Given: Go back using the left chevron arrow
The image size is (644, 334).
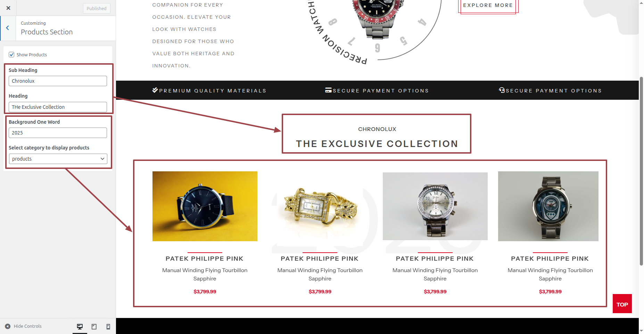Looking at the screenshot, I should coord(8,28).
